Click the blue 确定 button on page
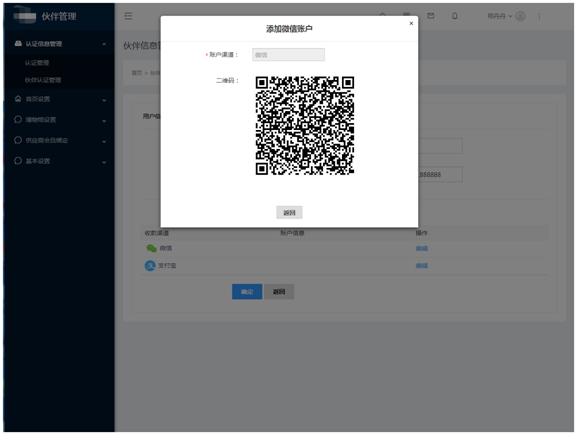 [x=247, y=291]
